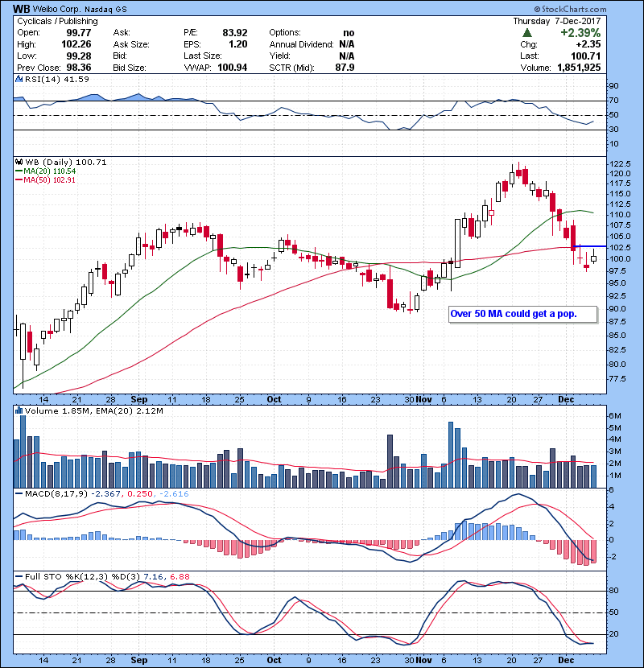Viewport: 644px width, 668px height.
Task: Click the stochastic 20 level axis label
Action: tap(614, 634)
